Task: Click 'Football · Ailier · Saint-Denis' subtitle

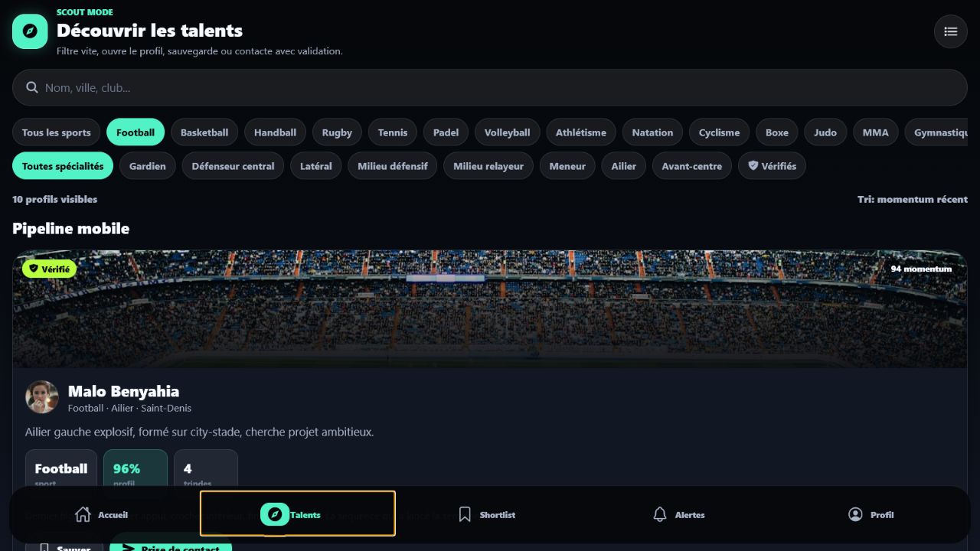Action: tap(129, 409)
